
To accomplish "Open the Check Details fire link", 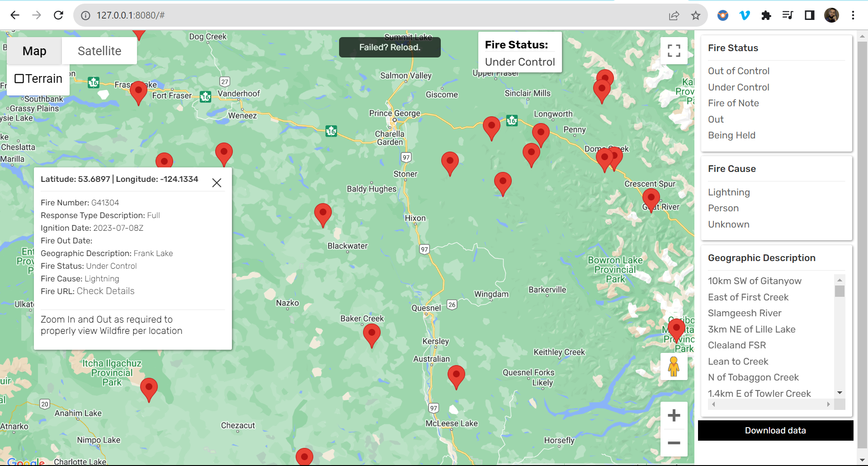I will 105,291.
